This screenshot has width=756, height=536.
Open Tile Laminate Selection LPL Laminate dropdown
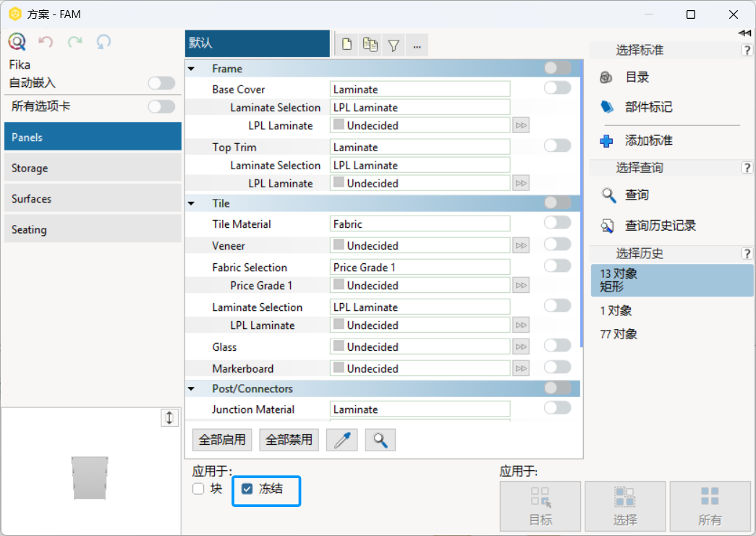tap(420, 307)
